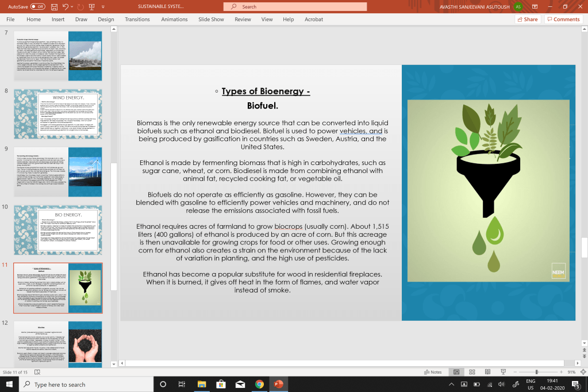588x392 pixels.
Task: Open the Comments pane
Action: point(563,20)
